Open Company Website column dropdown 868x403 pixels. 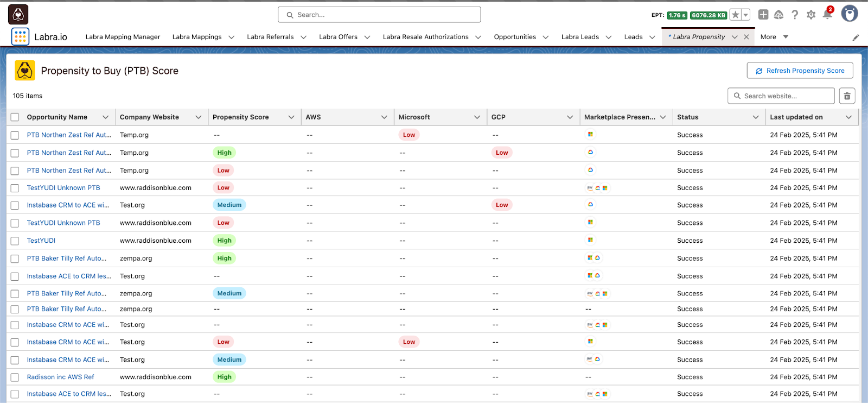pyautogui.click(x=198, y=117)
